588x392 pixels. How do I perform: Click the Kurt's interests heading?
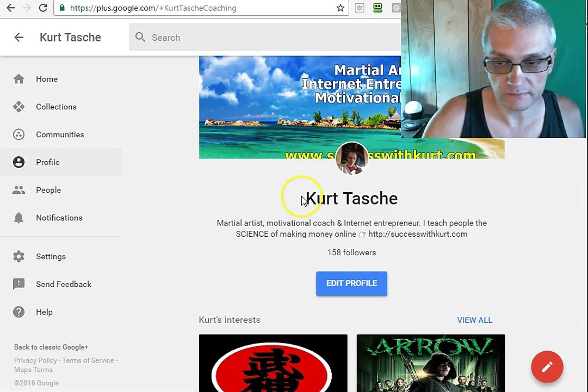tap(230, 320)
